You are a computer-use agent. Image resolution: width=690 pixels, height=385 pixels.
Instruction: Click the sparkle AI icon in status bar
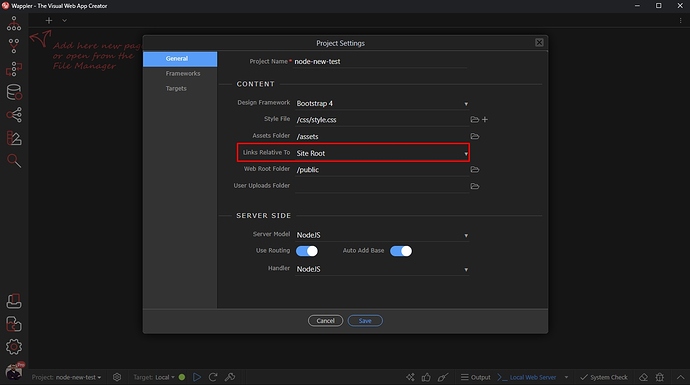point(410,377)
